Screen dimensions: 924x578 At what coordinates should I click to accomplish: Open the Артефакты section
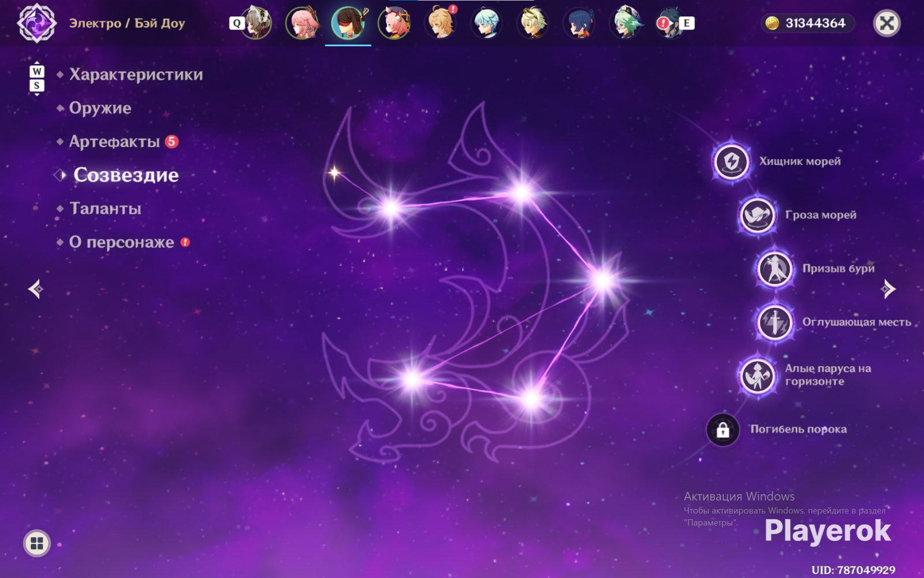click(x=114, y=142)
